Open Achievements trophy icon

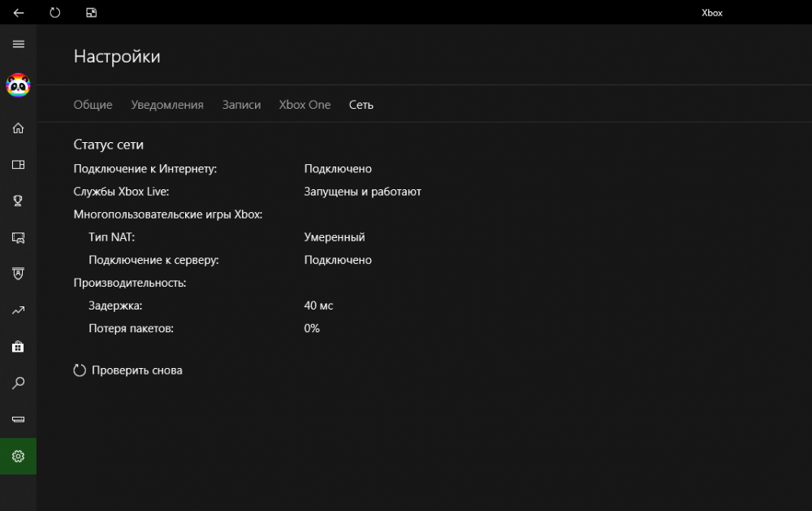(18, 201)
